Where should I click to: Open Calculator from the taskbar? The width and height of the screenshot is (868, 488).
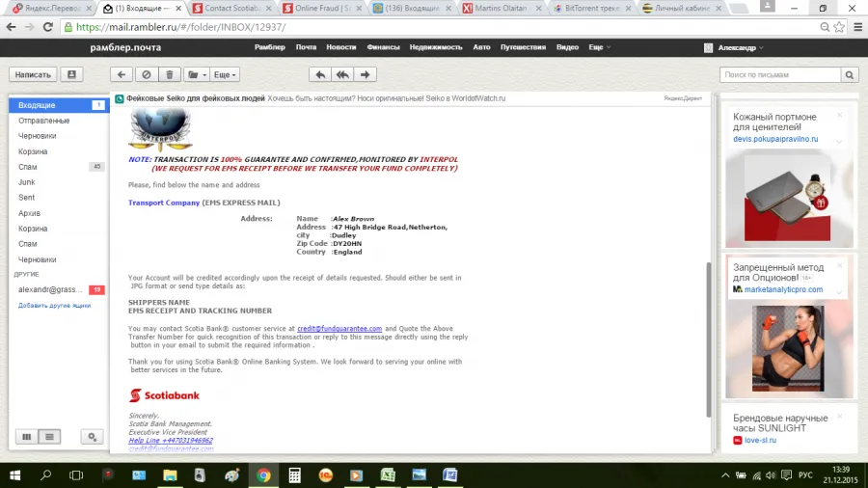294,475
